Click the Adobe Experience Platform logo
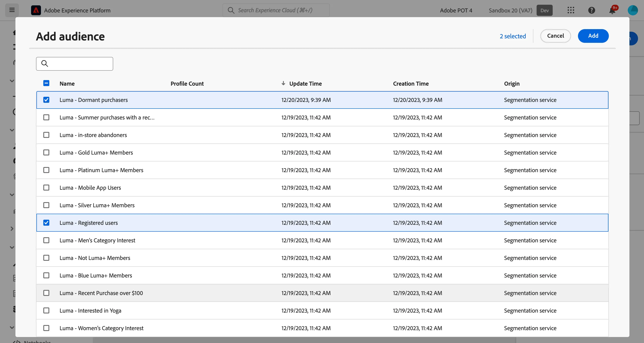The image size is (644, 343). [x=36, y=10]
